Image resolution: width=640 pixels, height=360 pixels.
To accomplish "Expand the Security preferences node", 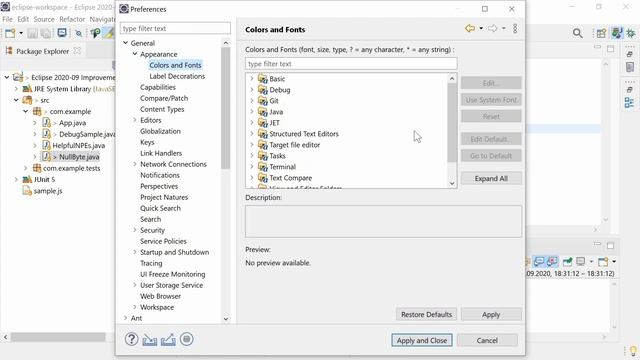I will (135, 230).
